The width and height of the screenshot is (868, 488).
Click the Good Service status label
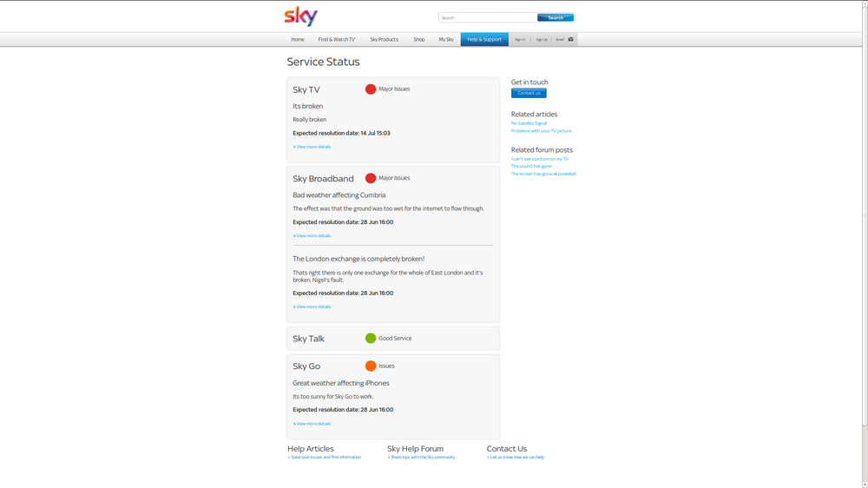point(395,339)
